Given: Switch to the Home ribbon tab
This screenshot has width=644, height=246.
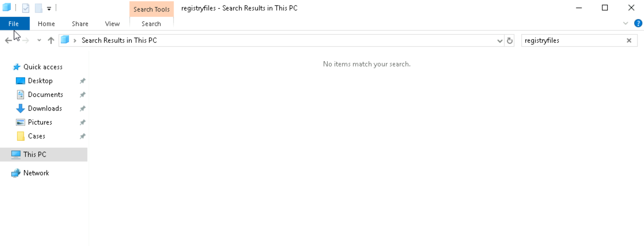Looking at the screenshot, I should pyautogui.click(x=46, y=24).
